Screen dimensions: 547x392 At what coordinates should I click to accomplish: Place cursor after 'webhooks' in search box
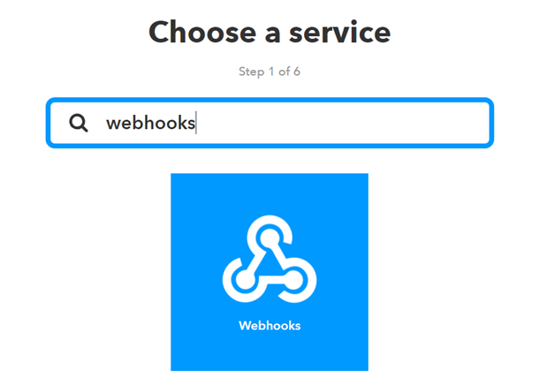[x=196, y=123]
